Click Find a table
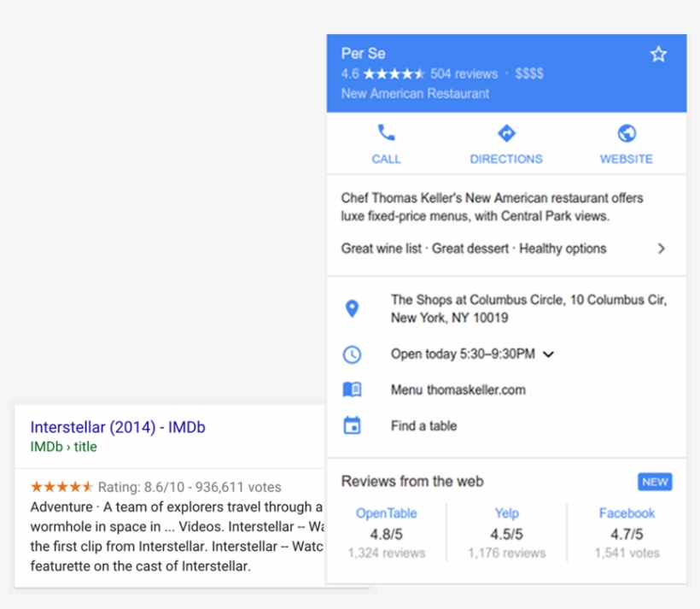Viewport: 700px width, 609px height. tap(423, 426)
